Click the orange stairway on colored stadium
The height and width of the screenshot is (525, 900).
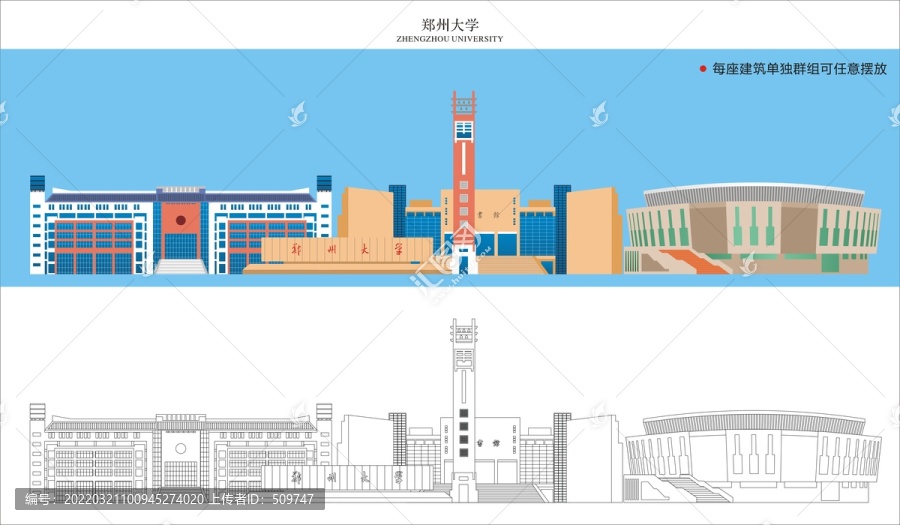pyautogui.click(x=693, y=261)
